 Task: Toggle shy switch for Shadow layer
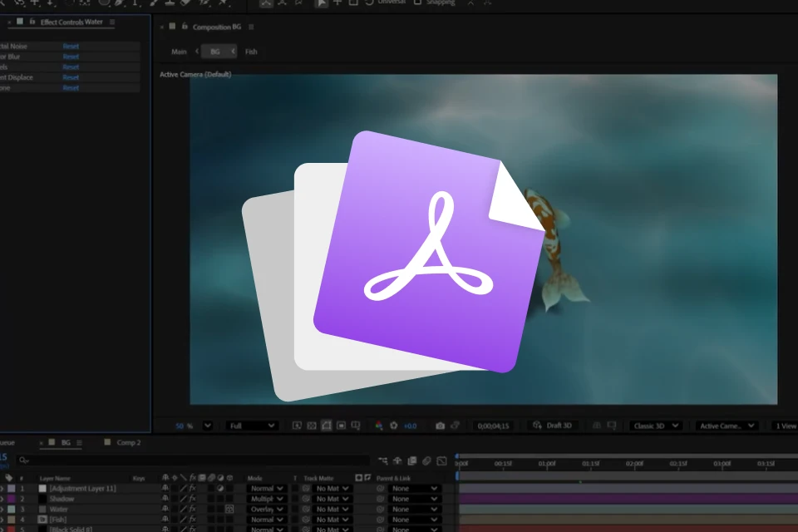pyautogui.click(x=165, y=499)
